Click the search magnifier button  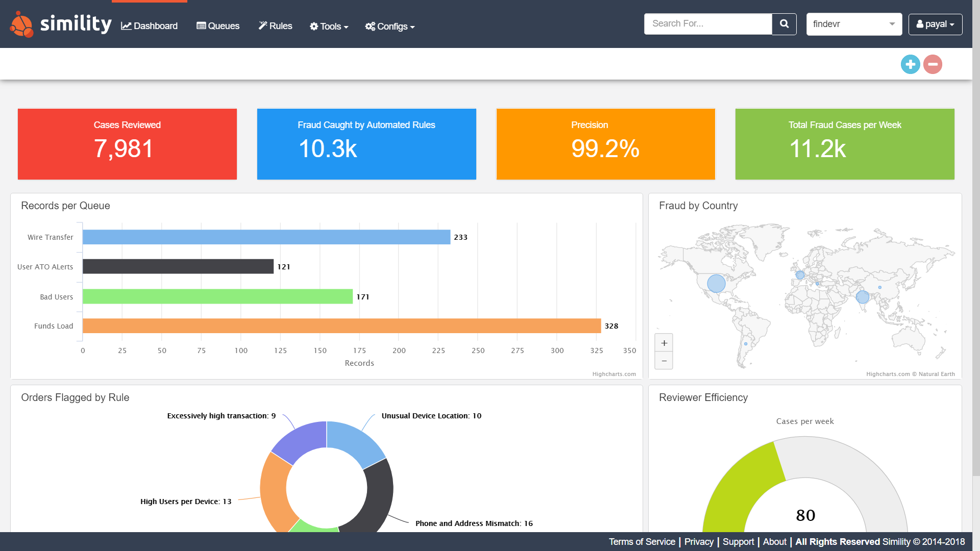[784, 24]
